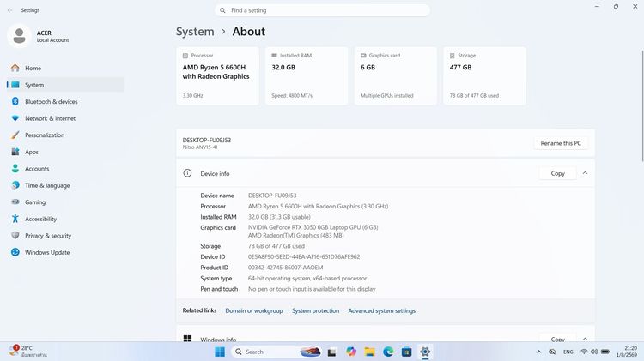Screen dimensions: 644x361
Task: Click the 32.0 GB (31.3 GB usable) text
Action: tap(279, 217)
